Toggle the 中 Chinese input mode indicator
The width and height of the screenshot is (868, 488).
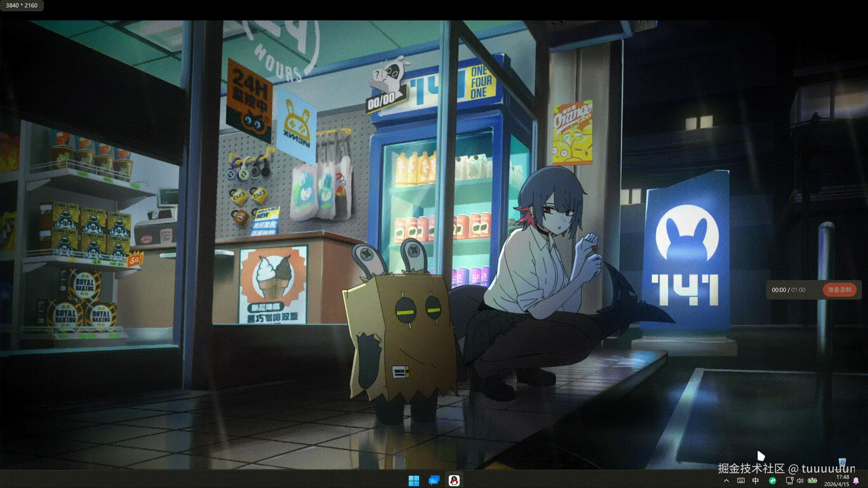(755, 481)
